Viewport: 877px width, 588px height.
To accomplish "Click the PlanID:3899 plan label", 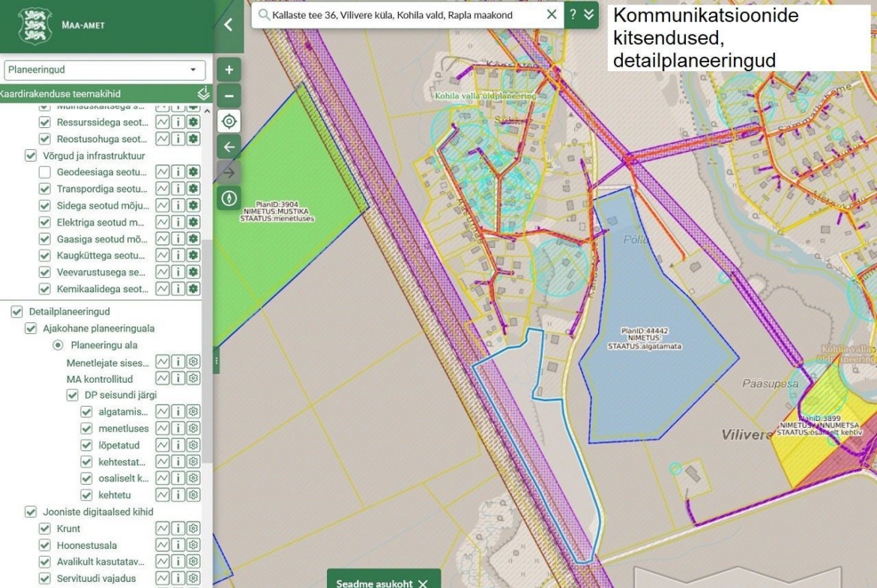I will click(819, 425).
